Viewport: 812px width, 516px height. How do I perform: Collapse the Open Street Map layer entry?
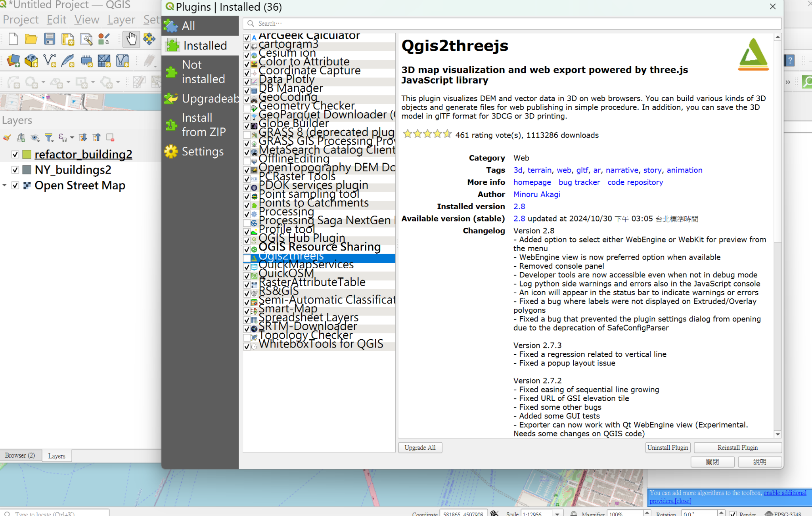(4, 185)
